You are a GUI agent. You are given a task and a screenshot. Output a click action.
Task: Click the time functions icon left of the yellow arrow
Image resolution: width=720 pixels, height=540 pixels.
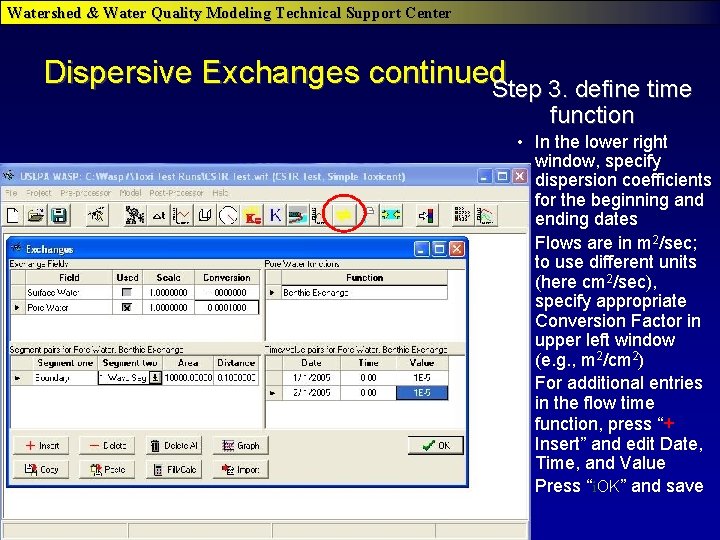pos(317,215)
